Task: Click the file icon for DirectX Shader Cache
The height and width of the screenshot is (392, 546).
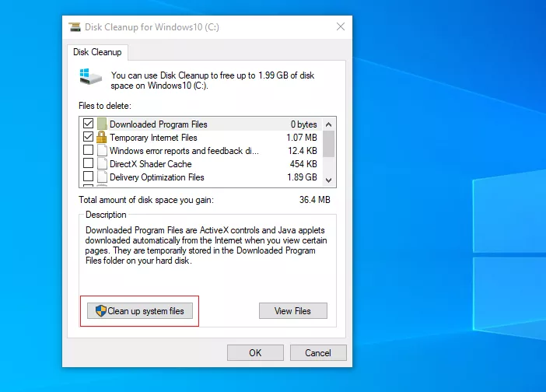Action: pos(102,163)
